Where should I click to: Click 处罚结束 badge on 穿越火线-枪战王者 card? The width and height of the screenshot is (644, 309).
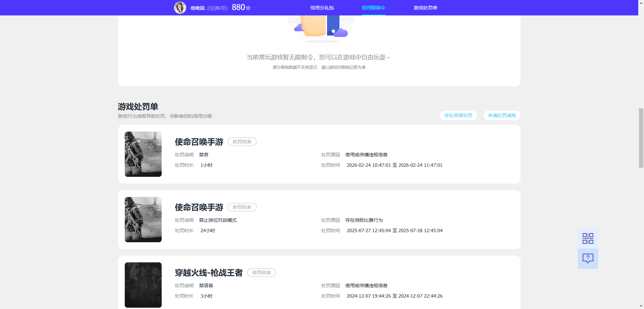tap(262, 273)
